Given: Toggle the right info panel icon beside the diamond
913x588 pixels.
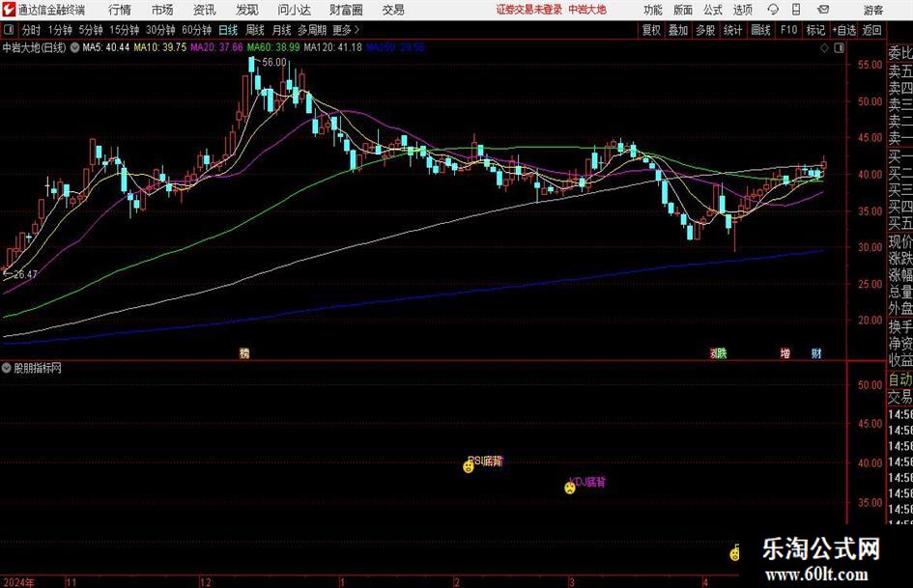Looking at the screenshot, I should tap(839, 48).
